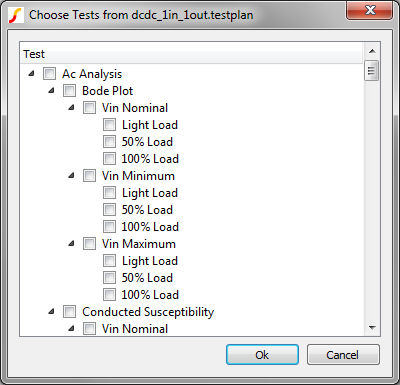
Task: Click the Test column header
Action: tap(191, 54)
